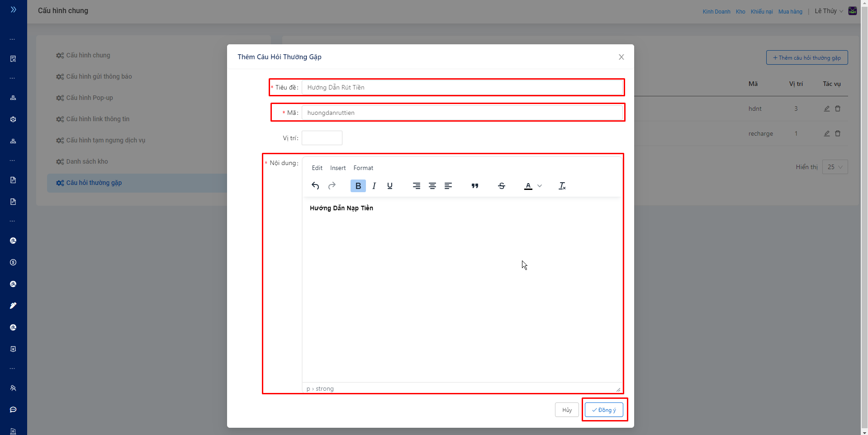Click the Đồng ý confirm button
The height and width of the screenshot is (435, 868).
click(x=604, y=410)
